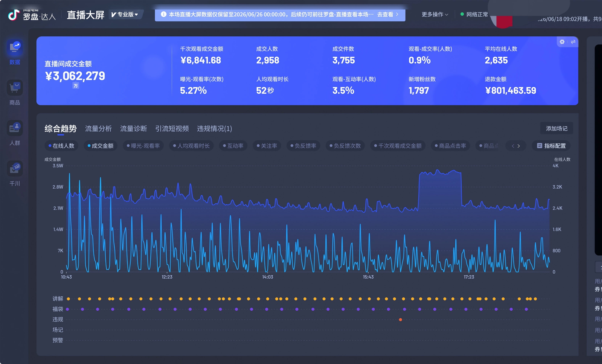Expand the 专业版 version dropdown
The height and width of the screenshot is (364, 602).
click(125, 14)
